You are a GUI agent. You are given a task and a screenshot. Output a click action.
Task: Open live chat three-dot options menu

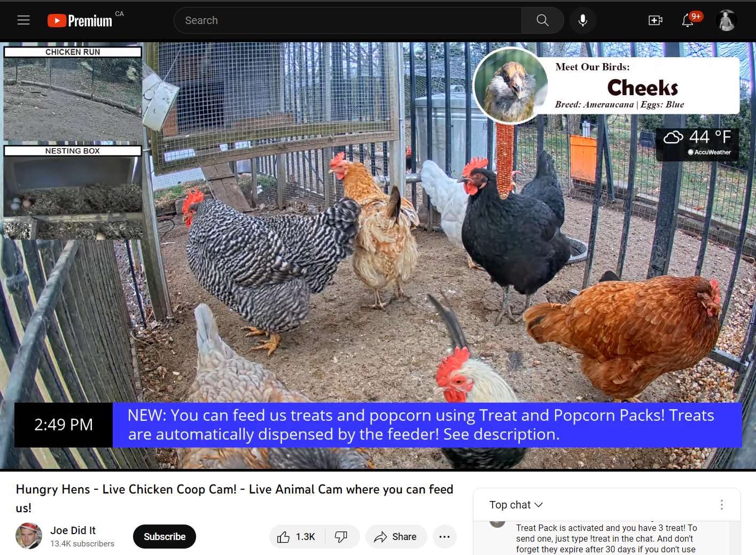click(722, 505)
